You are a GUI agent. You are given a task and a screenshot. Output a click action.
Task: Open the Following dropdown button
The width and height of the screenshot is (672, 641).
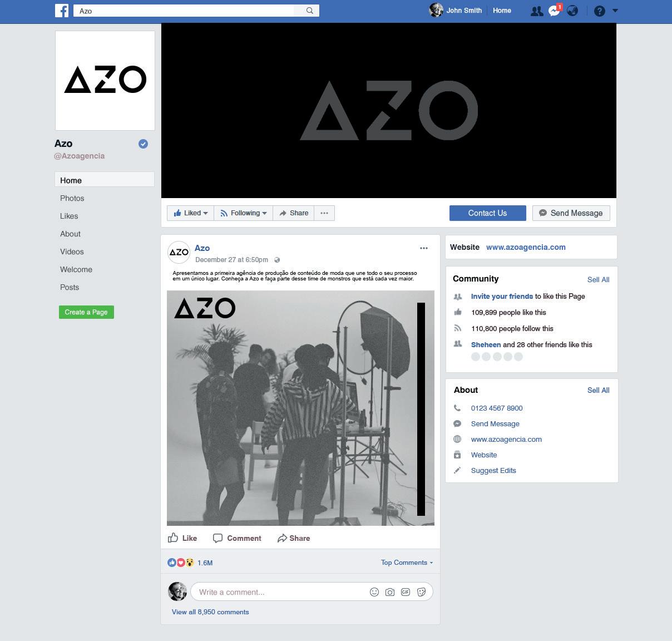click(243, 213)
